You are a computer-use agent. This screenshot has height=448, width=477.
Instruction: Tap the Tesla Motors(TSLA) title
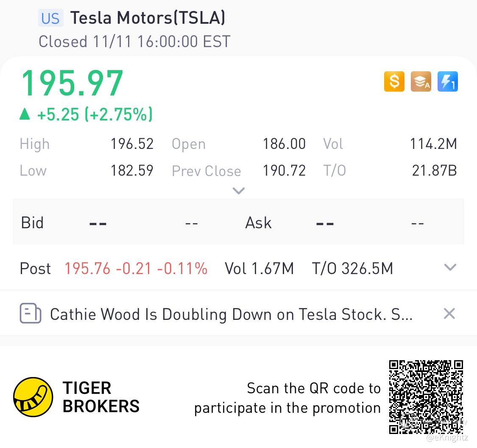point(148,18)
